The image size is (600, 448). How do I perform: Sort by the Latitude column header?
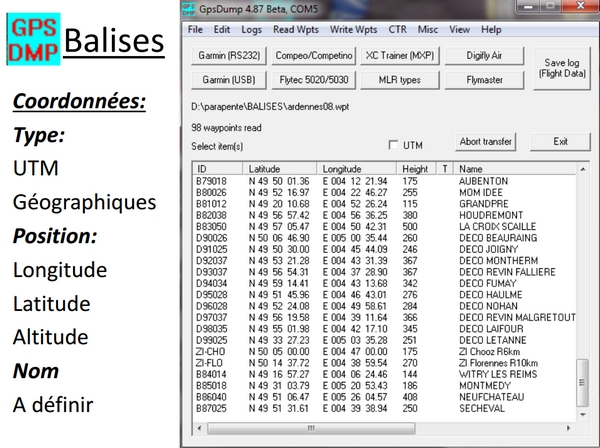click(x=280, y=169)
